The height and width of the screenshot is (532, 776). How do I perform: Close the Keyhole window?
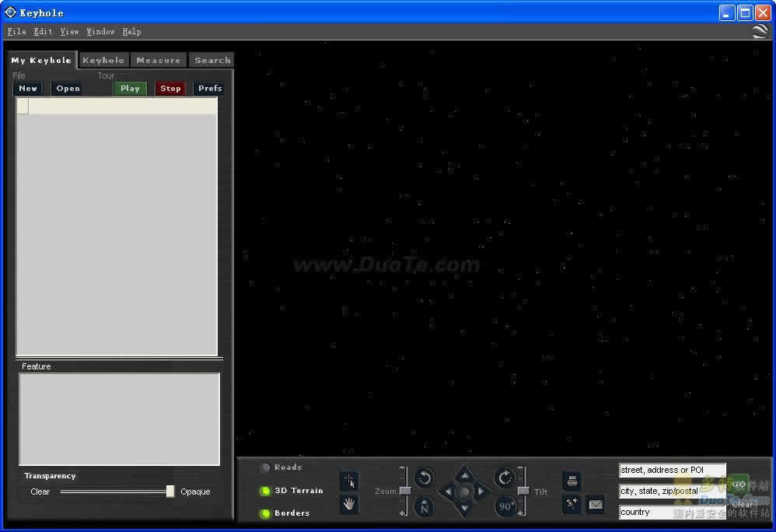click(763, 13)
